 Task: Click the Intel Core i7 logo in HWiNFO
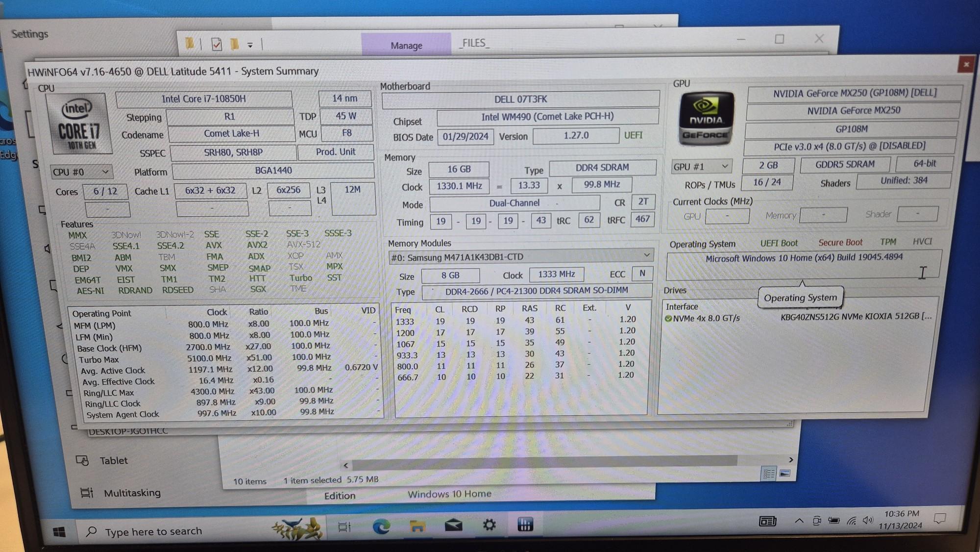coord(80,124)
